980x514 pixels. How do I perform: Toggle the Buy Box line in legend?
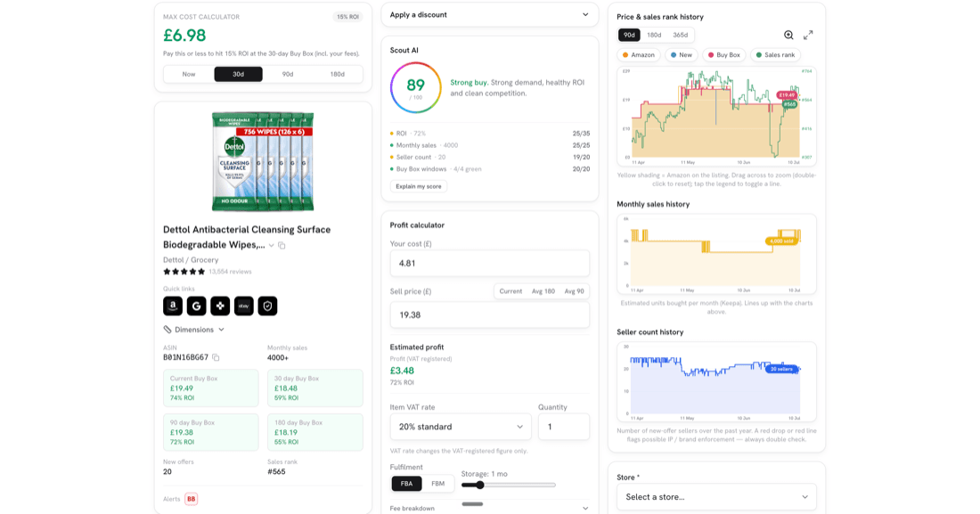(x=723, y=55)
